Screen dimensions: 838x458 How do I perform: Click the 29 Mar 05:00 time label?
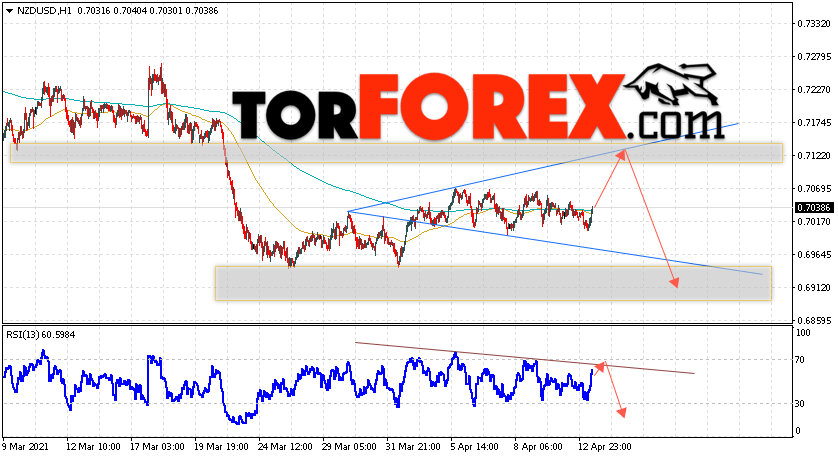click(x=349, y=447)
